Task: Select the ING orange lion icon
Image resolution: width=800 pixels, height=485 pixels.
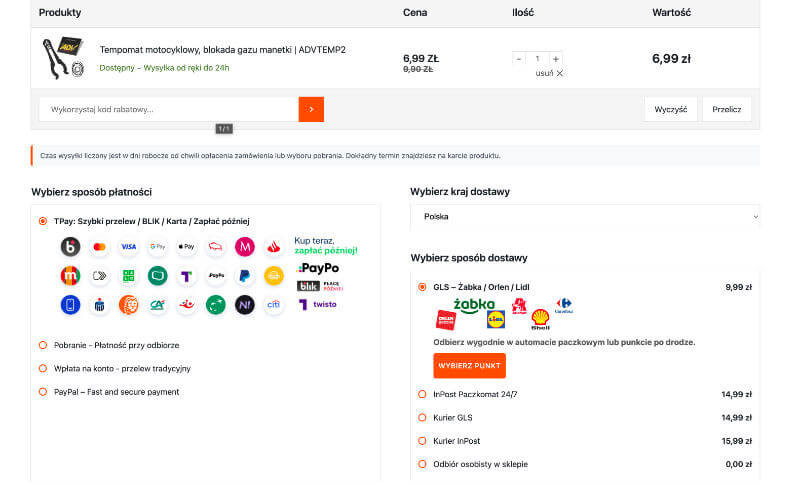Action: coord(129,305)
